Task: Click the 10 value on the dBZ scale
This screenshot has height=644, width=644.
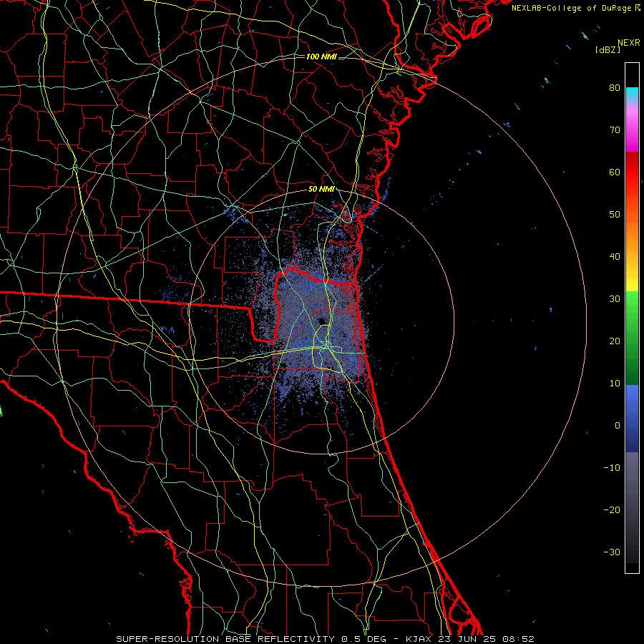Action: tap(615, 384)
